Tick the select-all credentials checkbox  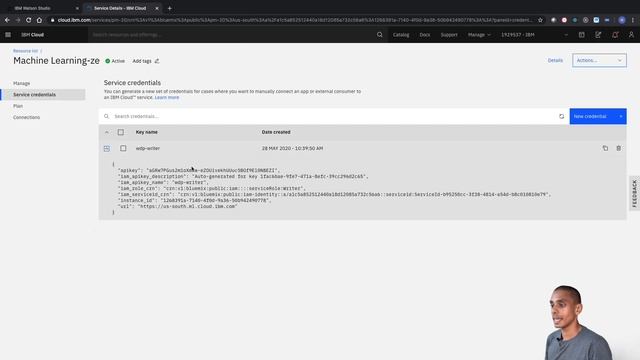121,132
